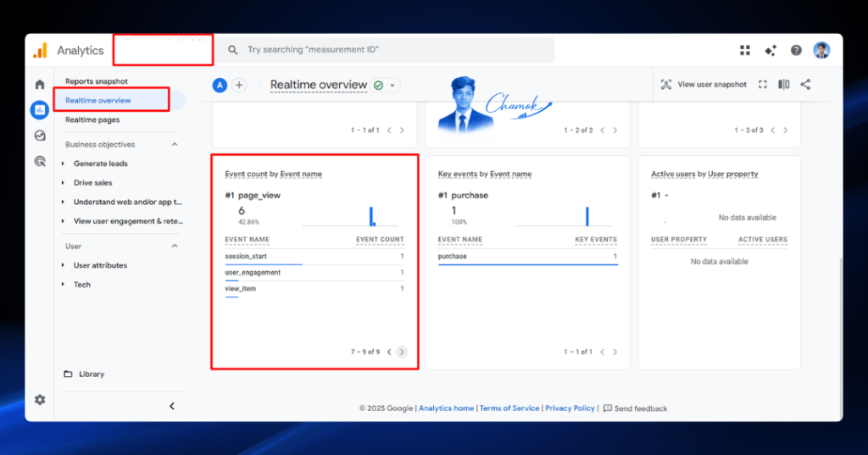Open the Advertising icon in left rail
The width and height of the screenshot is (868, 455).
tap(39, 161)
